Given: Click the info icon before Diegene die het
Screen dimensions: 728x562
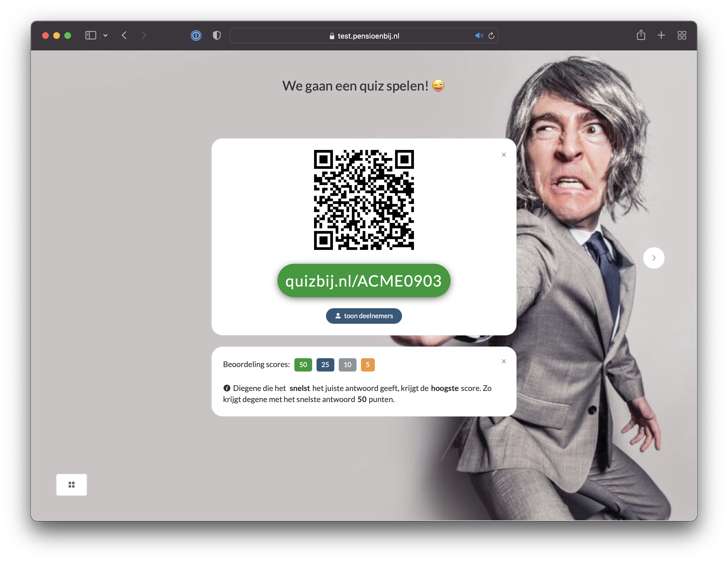Looking at the screenshot, I should [x=227, y=388].
